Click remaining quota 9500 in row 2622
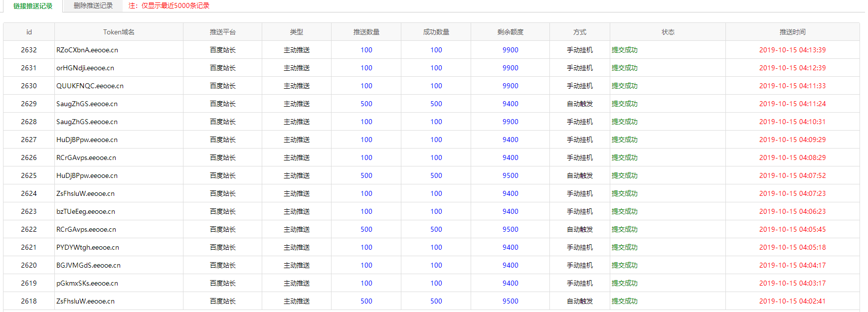The width and height of the screenshot is (868, 312). click(x=510, y=229)
